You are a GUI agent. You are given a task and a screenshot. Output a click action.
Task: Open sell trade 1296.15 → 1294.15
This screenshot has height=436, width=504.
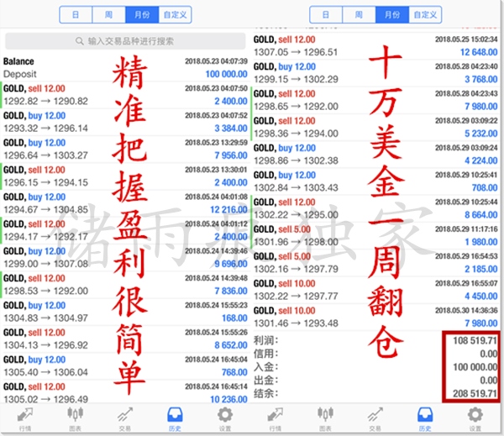tap(125, 176)
